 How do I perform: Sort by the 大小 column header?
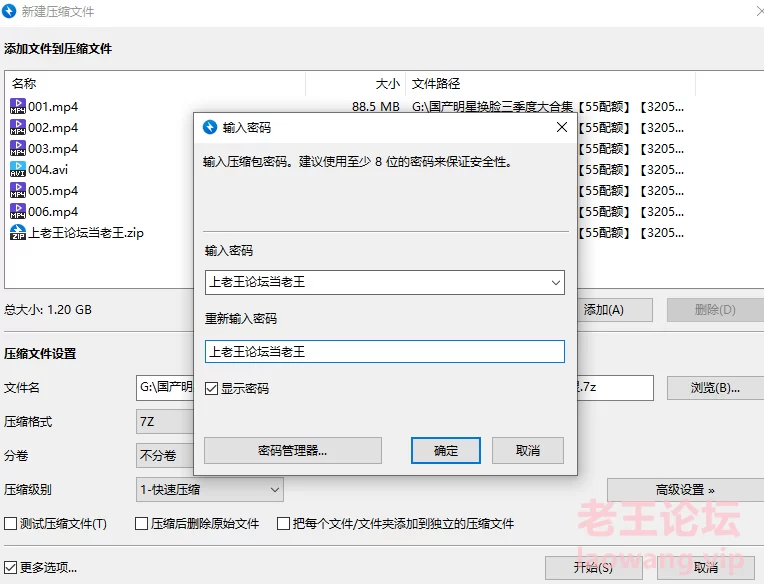pyautogui.click(x=387, y=84)
